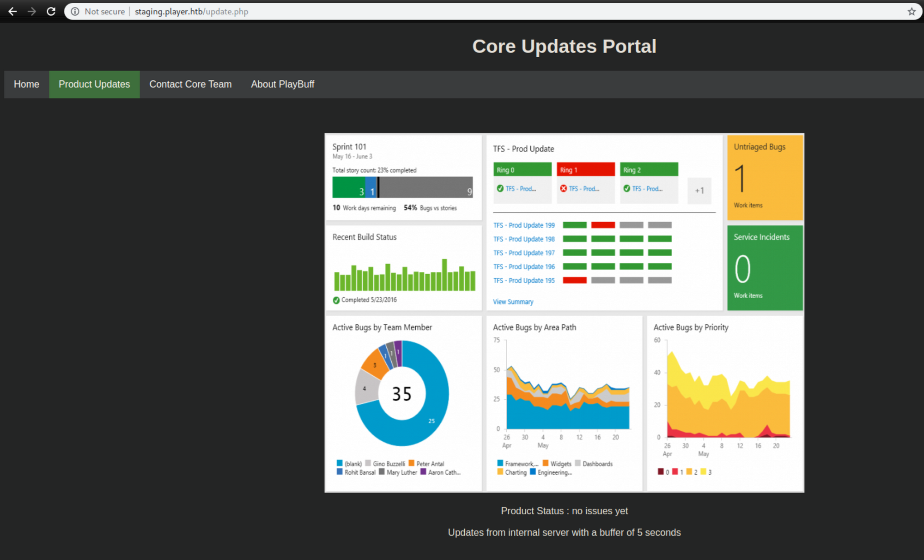Click the site info icon in address bar

pyautogui.click(x=75, y=12)
